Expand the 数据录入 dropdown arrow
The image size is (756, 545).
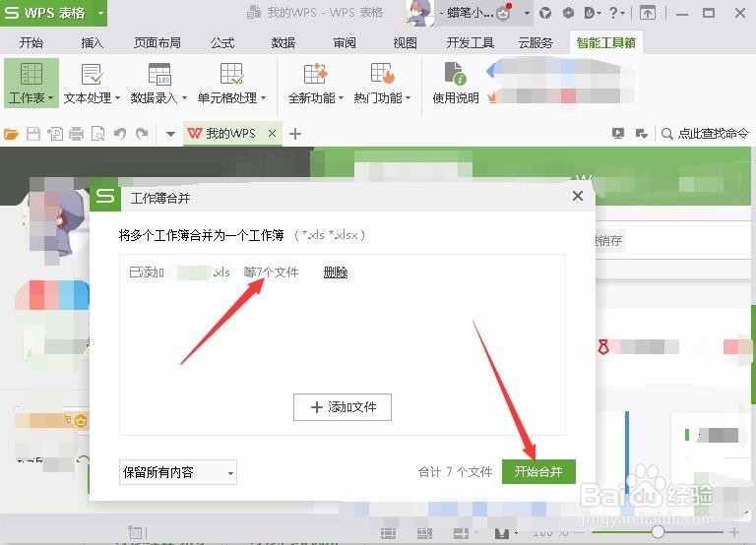(x=184, y=98)
